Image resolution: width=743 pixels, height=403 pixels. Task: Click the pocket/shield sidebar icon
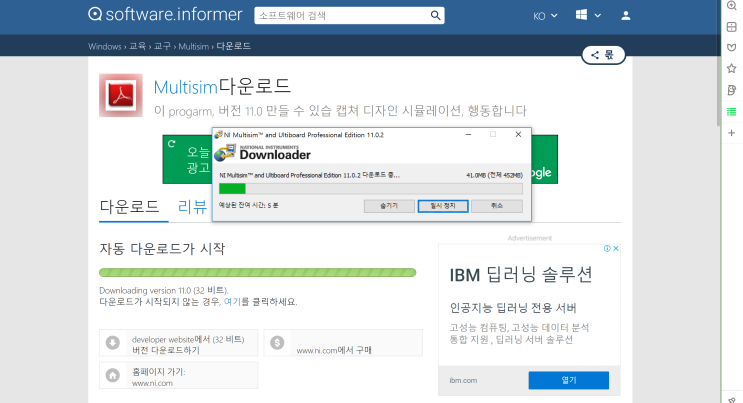click(x=732, y=47)
